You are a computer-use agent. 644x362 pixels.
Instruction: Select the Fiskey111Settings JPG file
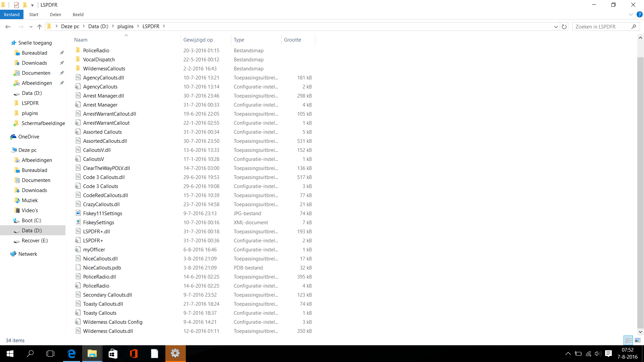click(x=102, y=214)
